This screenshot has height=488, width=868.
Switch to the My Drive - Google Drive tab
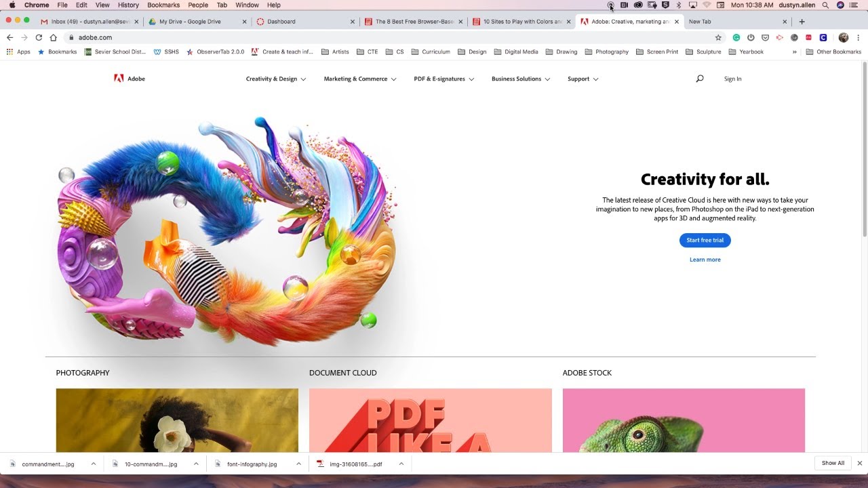(196, 22)
